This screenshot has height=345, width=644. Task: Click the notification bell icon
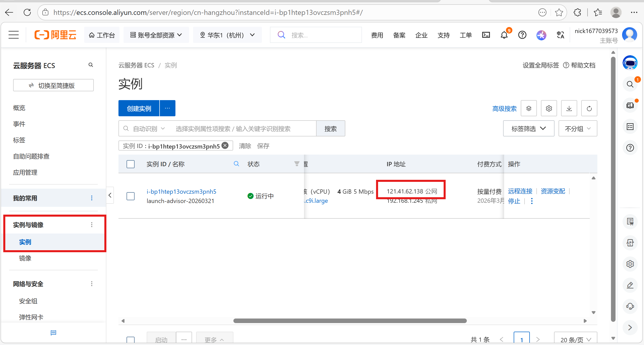[x=504, y=35]
